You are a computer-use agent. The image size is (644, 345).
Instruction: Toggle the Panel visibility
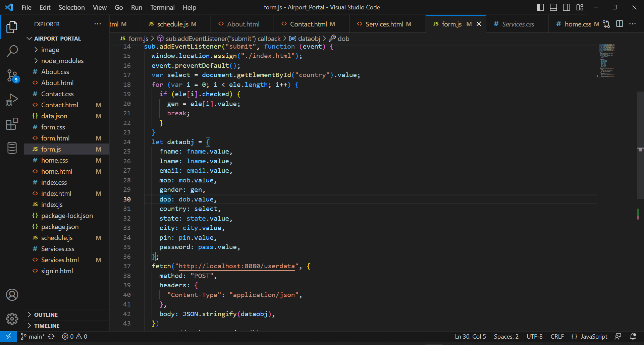553,7
